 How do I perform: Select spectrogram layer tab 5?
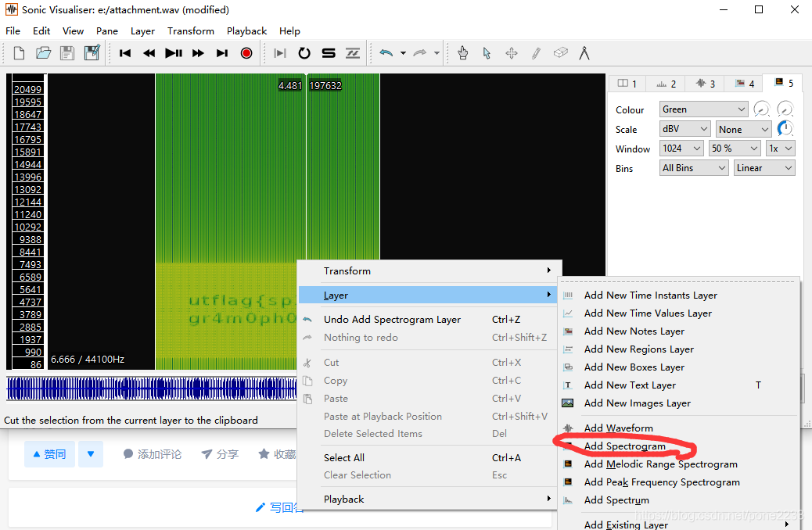784,83
